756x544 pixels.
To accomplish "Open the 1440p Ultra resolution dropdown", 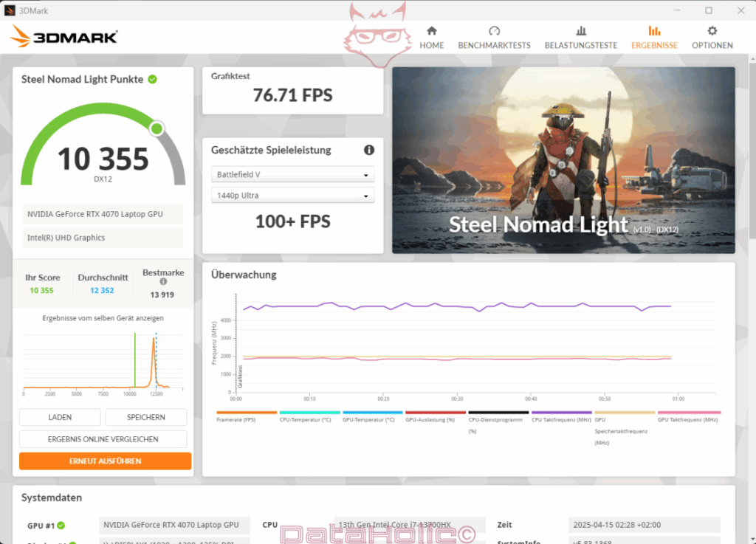I will 292,195.
